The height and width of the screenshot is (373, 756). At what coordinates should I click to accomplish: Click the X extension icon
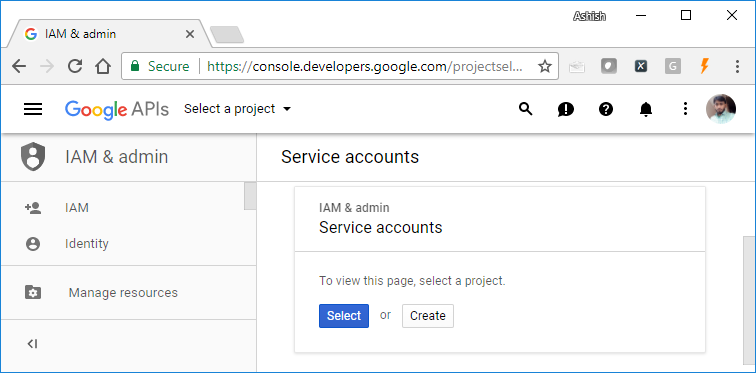click(640, 66)
